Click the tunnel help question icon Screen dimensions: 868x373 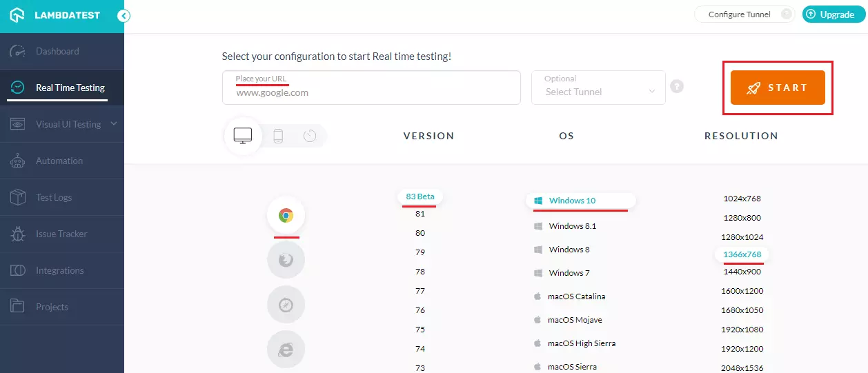[677, 87]
